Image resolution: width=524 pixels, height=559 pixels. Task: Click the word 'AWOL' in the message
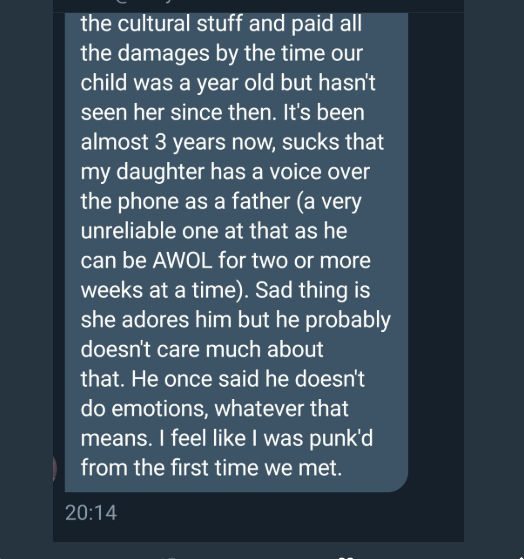pos(182,260)
